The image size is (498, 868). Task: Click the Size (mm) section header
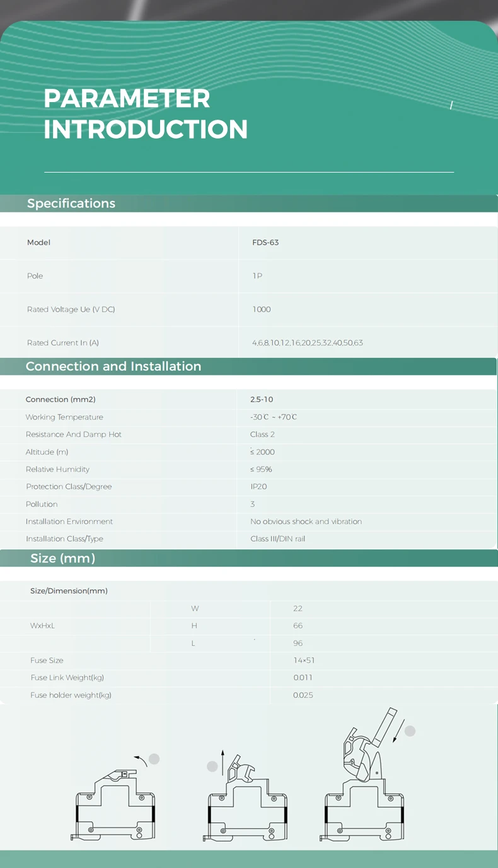tap(63, 558)
